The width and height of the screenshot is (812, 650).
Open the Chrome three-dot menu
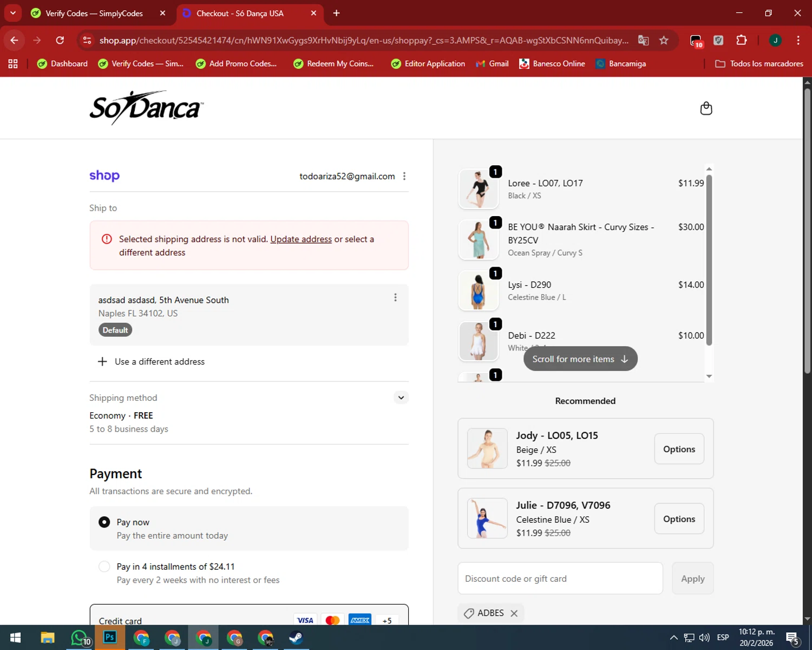pos(798,40)
